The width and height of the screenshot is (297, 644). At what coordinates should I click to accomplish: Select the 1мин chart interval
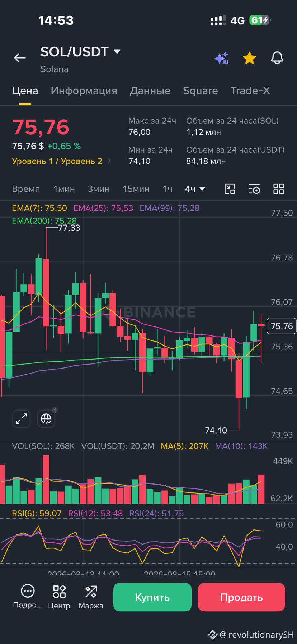click(x=64, y=189)
